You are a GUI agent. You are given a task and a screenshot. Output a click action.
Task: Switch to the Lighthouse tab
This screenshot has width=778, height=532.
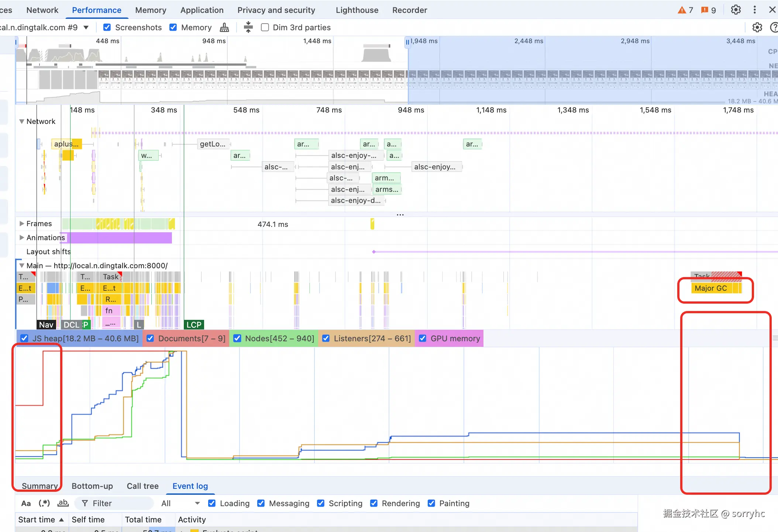pos(357,10)
